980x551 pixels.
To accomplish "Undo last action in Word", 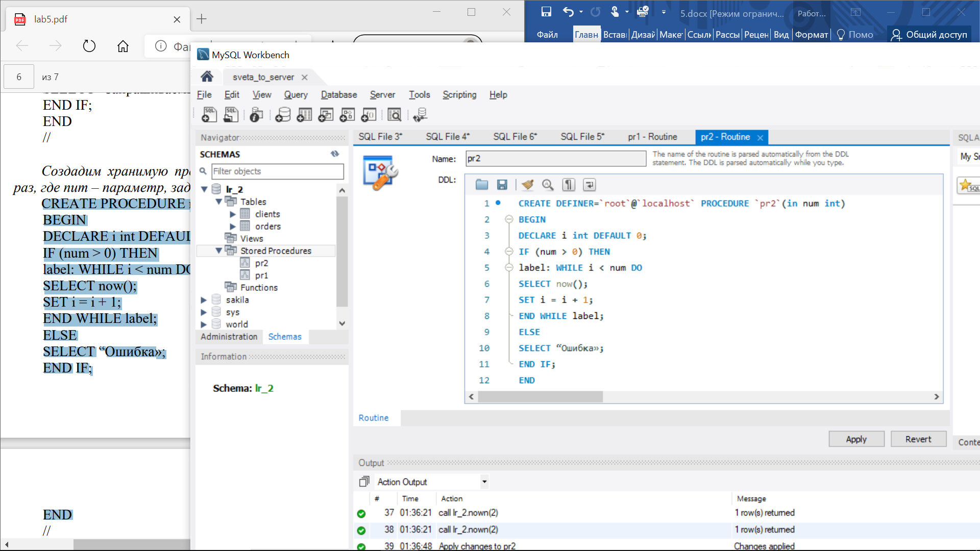I will (568, 12).
